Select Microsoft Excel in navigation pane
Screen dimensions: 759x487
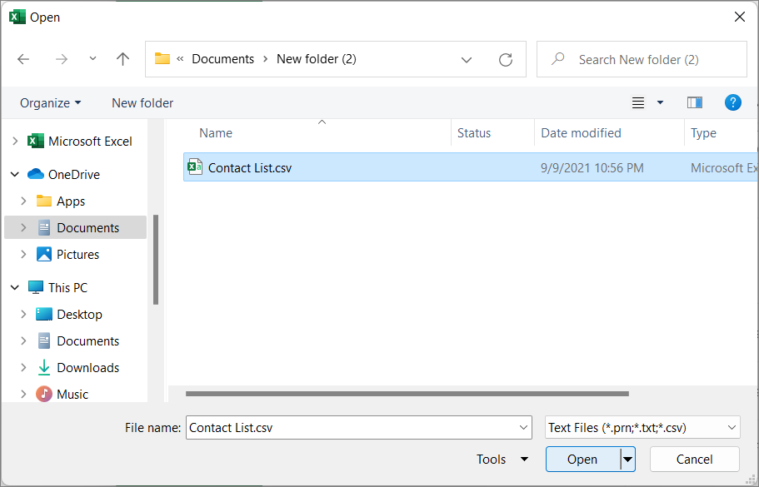click(90, 141)
